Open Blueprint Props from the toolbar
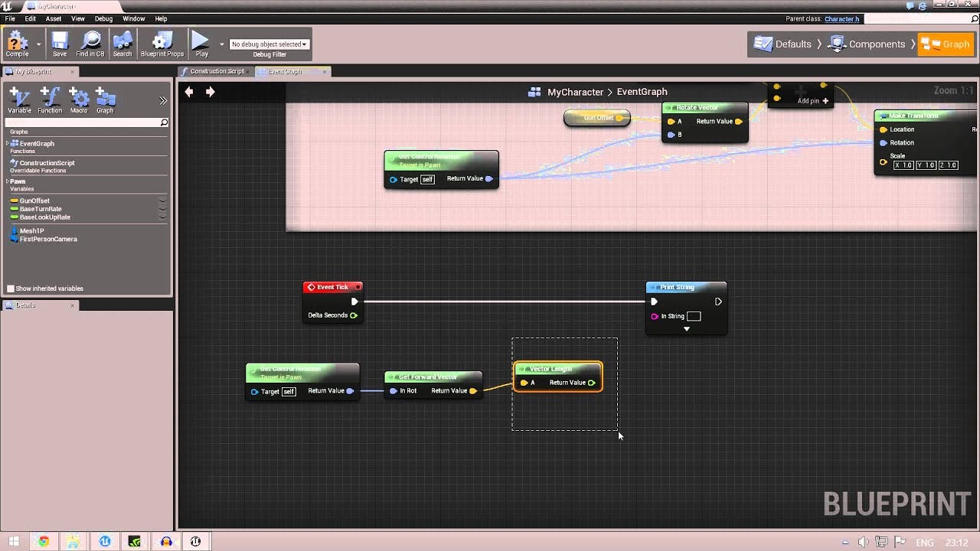 click(x=162, y=44)
